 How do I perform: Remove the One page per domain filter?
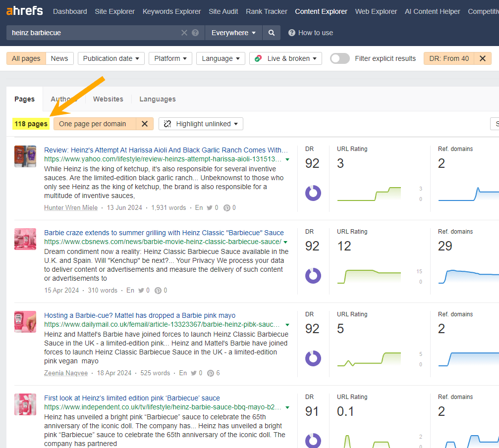tap(144, 124)
